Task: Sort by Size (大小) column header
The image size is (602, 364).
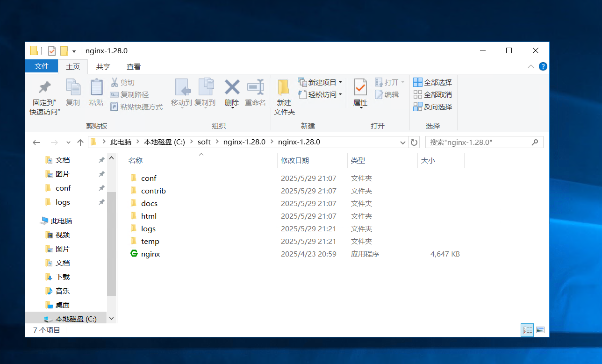Action: [x=428, y=160]
